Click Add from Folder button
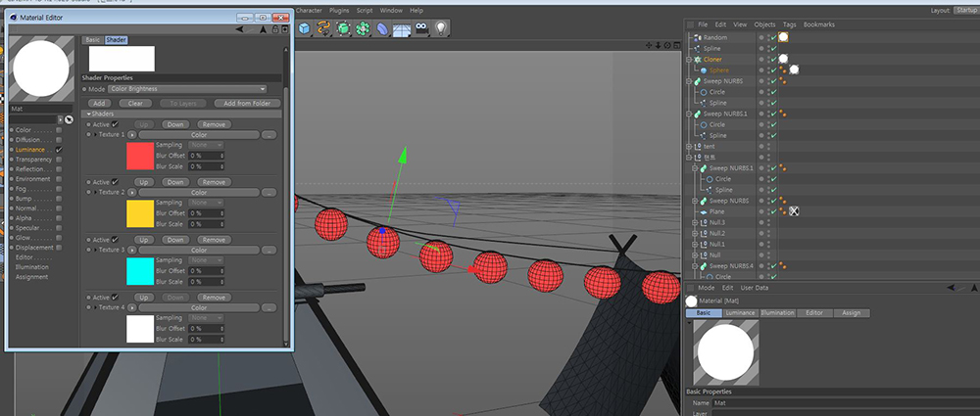 point(248,103)
